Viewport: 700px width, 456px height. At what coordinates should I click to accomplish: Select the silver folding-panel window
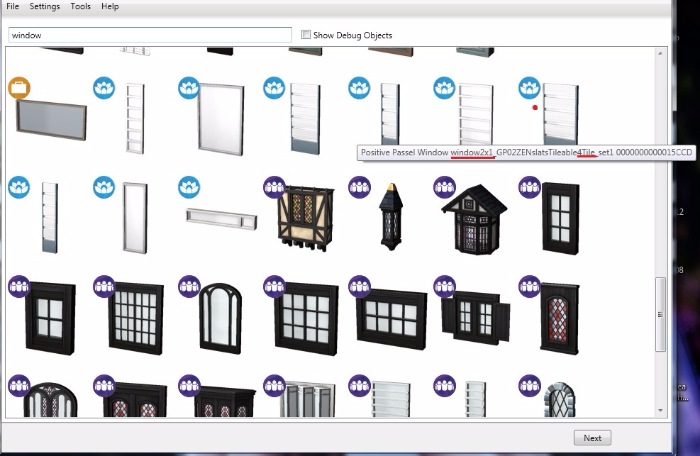[x=307, y=399]
